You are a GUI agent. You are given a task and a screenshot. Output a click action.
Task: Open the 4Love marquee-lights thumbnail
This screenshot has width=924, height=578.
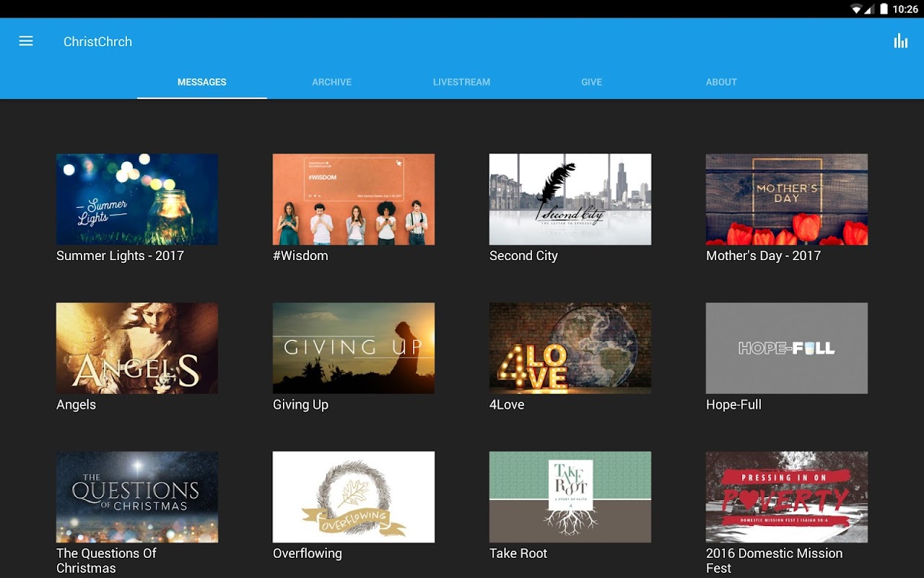[x=570, y=348]
